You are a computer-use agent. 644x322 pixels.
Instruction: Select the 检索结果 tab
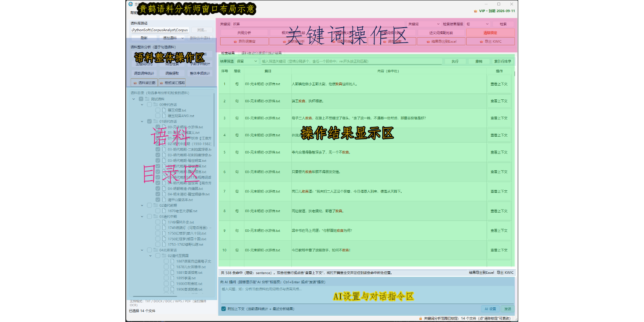pos(228,53)
